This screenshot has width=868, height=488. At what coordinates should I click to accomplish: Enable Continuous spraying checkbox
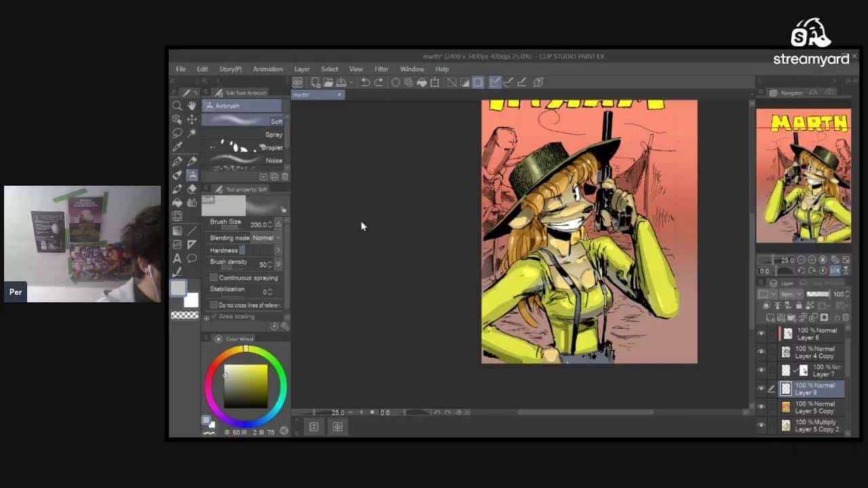pos(214,278)
